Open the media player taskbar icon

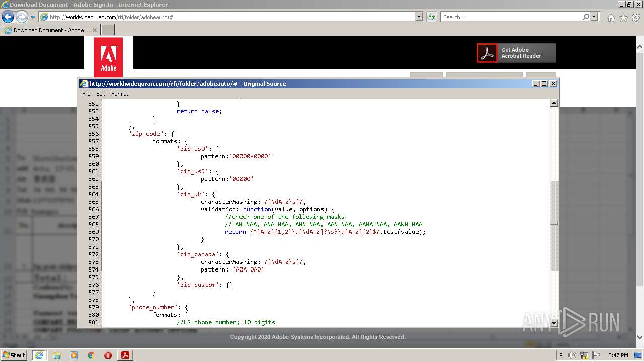coord(74,355)
